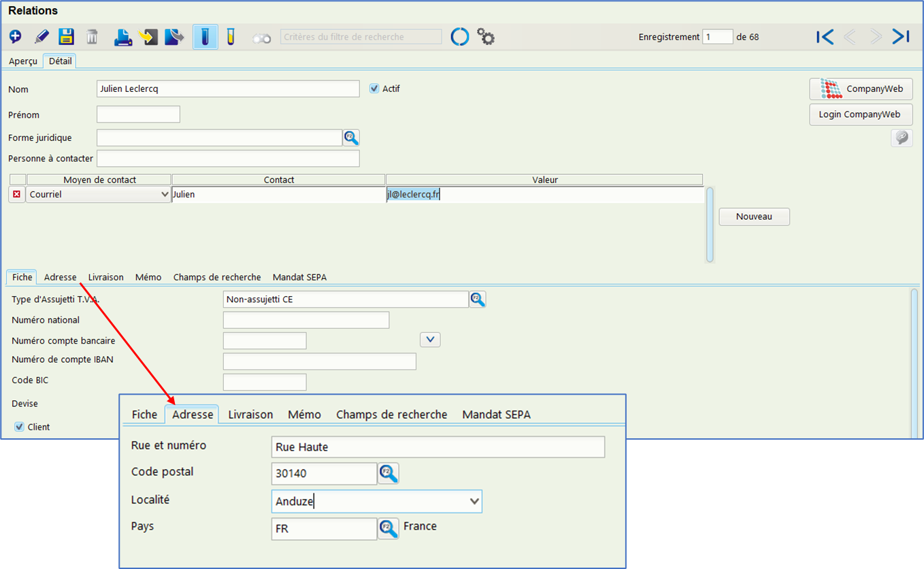This screenshot has height=569, width=924.
Task: Toggle the blue test tube filter icon
Action: click(x=205, y=37)
